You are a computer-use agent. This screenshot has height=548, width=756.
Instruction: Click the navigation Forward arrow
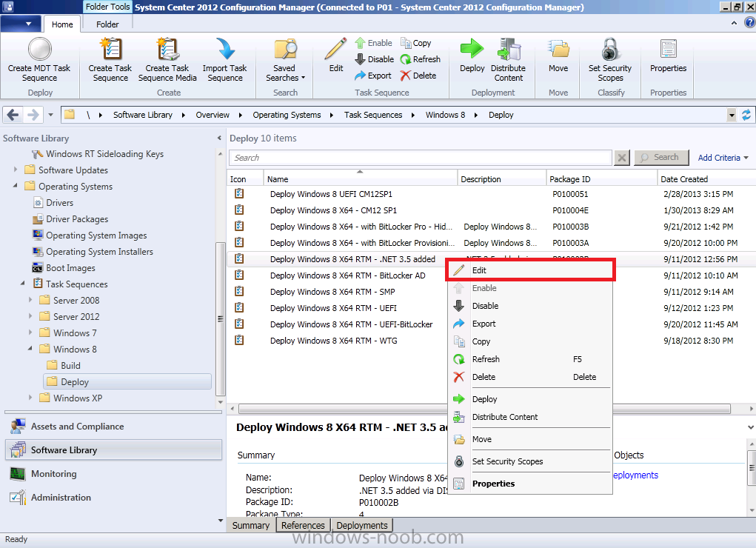click(33, 115)
